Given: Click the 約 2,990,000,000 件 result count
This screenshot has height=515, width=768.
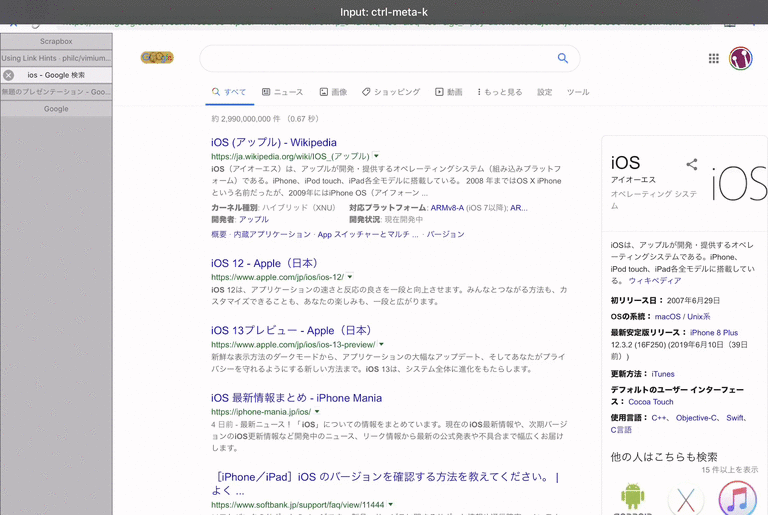Looking at the screenshot, I should [246, 119].
